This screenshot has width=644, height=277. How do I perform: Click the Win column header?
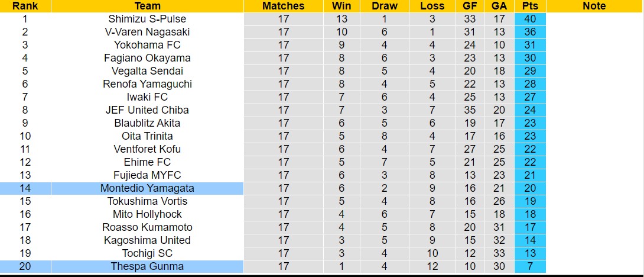coord(341,6)
